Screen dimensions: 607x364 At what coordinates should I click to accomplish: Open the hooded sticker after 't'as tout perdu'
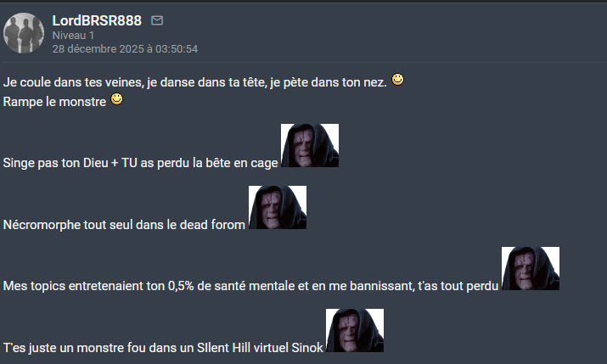pyautogui.click(x=531, y=268)
